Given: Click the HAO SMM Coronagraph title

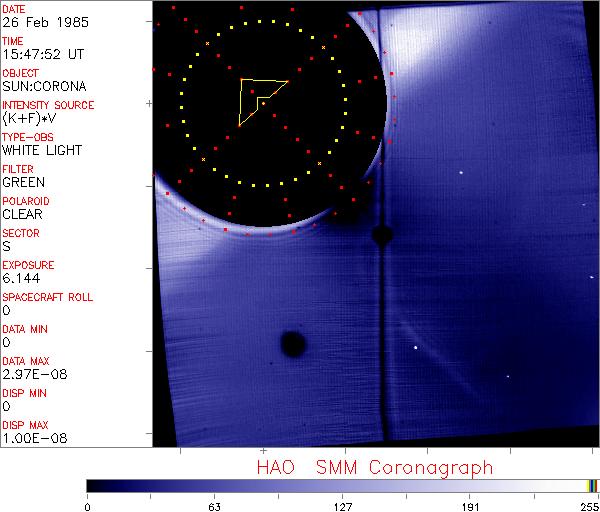Looking at the screenshot, I should click(375, 468).
